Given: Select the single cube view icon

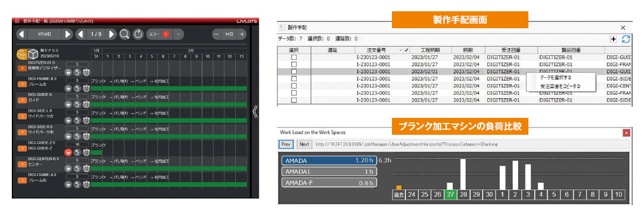Looking at the screenshot, I should tap(33, 54).
